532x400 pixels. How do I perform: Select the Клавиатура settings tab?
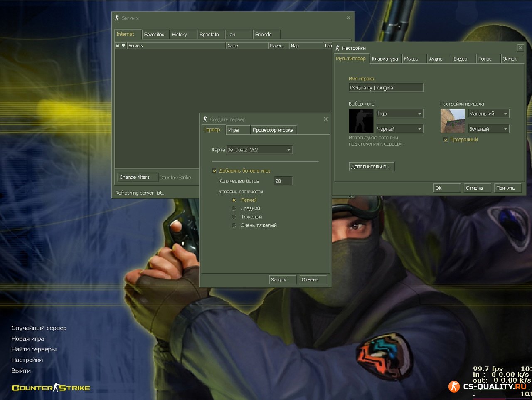coord(386,59)
